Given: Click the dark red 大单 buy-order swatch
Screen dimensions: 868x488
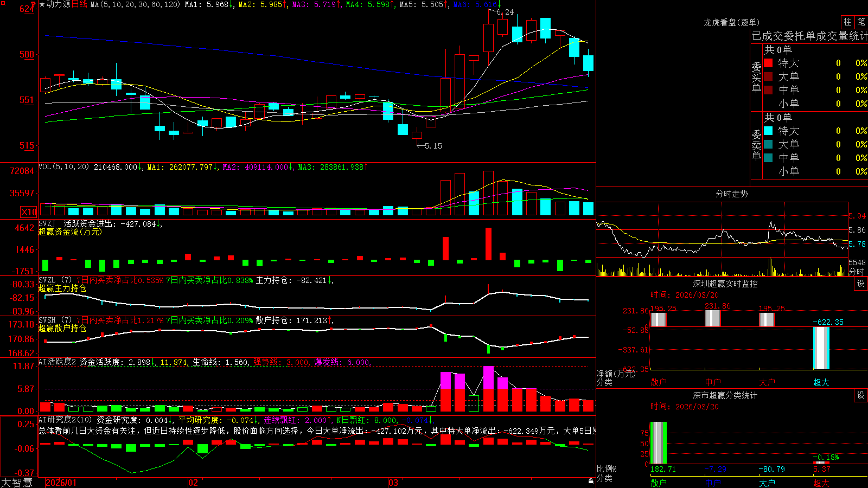Looking at the screenshot, I should [x=768, y=76].
